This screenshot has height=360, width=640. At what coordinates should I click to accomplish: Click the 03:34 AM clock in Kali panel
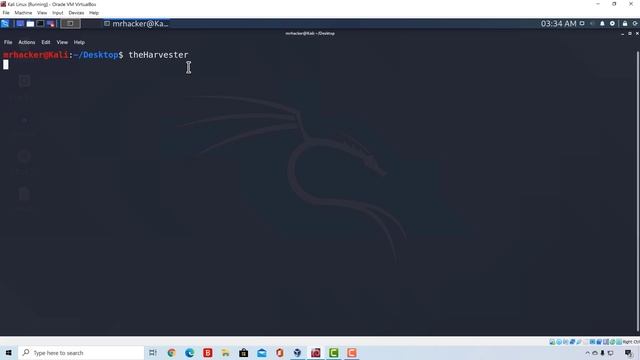[x=558, y=24]
